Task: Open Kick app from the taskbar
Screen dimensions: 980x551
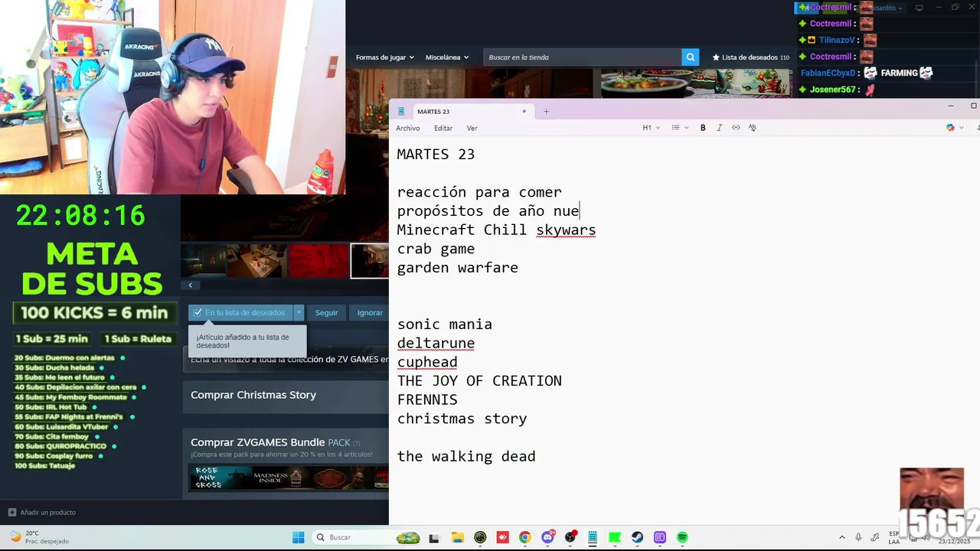Action: 615,537
